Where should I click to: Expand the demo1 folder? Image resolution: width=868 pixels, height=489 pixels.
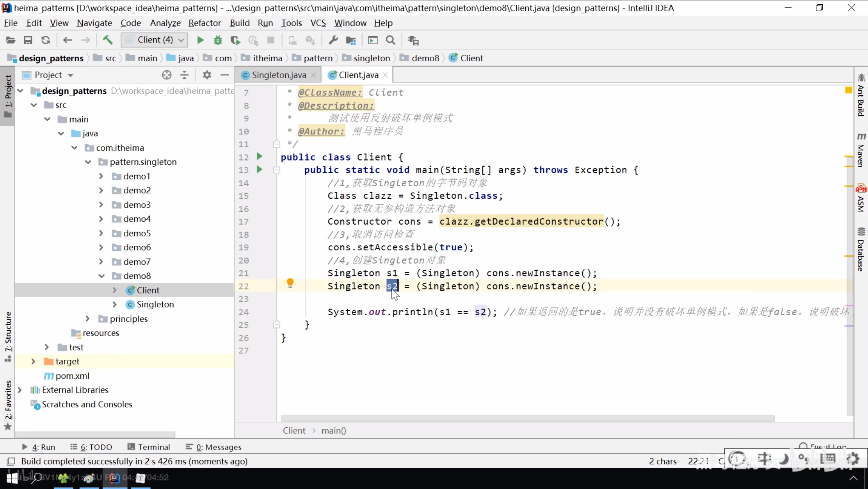coord(101,176)
